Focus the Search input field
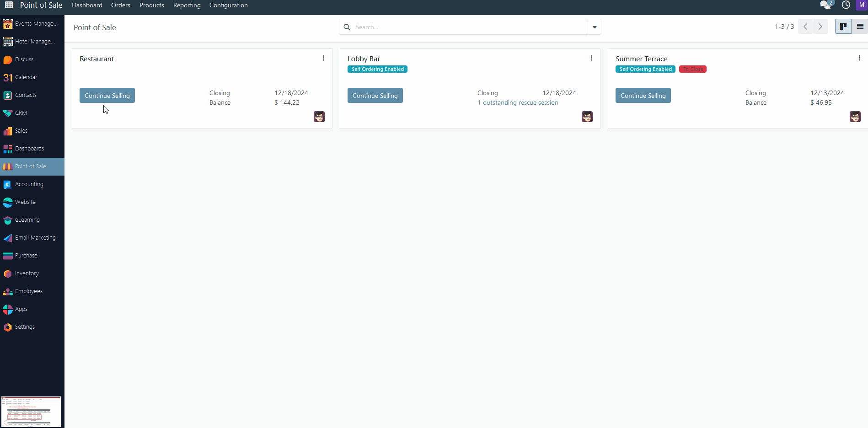The image size is (868, 428). [470, 27]
